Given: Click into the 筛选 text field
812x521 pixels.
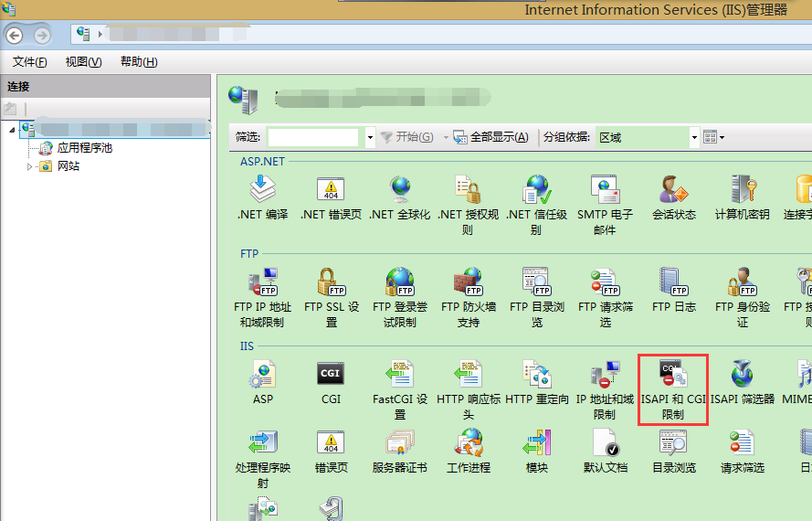Looking at the screenshot, I should click(312, 137).
